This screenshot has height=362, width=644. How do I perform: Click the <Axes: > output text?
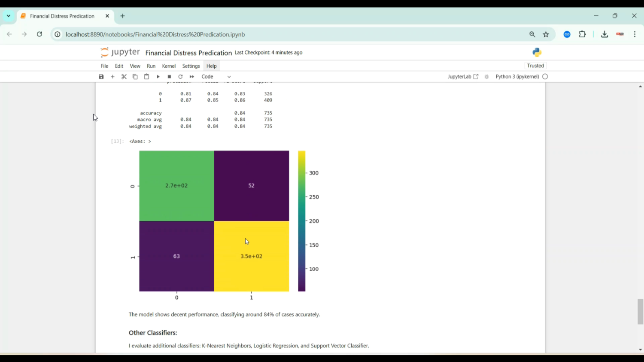140,141
